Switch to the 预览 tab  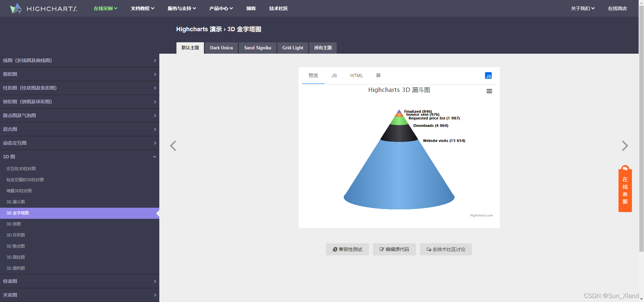point(313,75)
